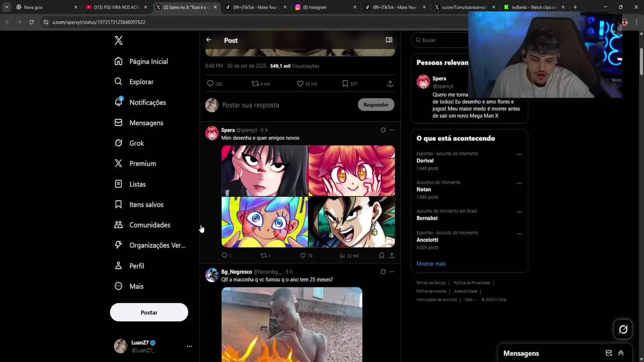Screen dimensions: 644x362
Task: Like the main post with 35 mil likes
Action: pyautogui.click(x=306, y=84)
